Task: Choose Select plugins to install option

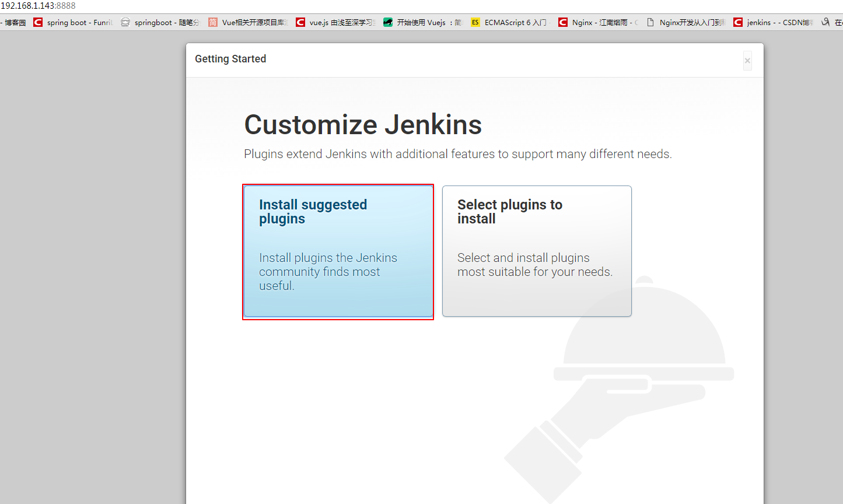Action: point(537,251)
